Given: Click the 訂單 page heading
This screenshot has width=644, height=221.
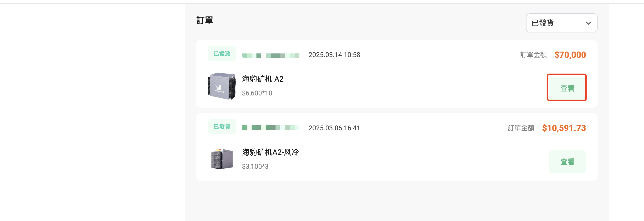Looking at the screenshot, I should [204, 20].
